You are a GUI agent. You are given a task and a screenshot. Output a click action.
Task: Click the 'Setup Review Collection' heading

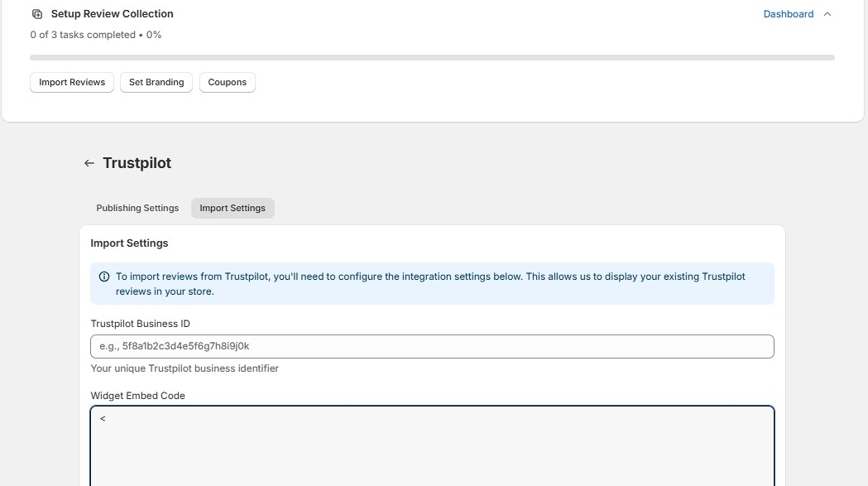coord(112,14)
